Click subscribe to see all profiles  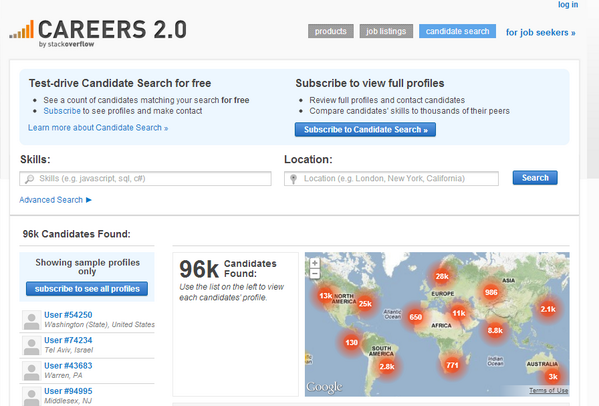(87, 289)
